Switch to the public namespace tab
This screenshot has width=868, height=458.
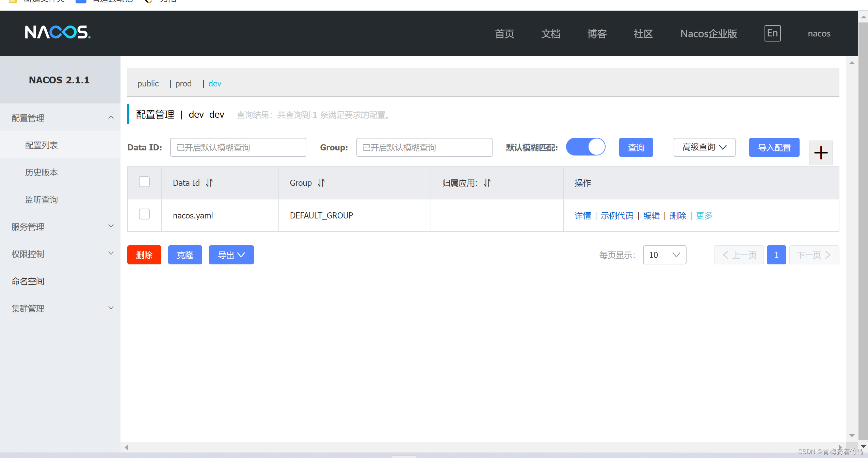(x=148, y=83)
